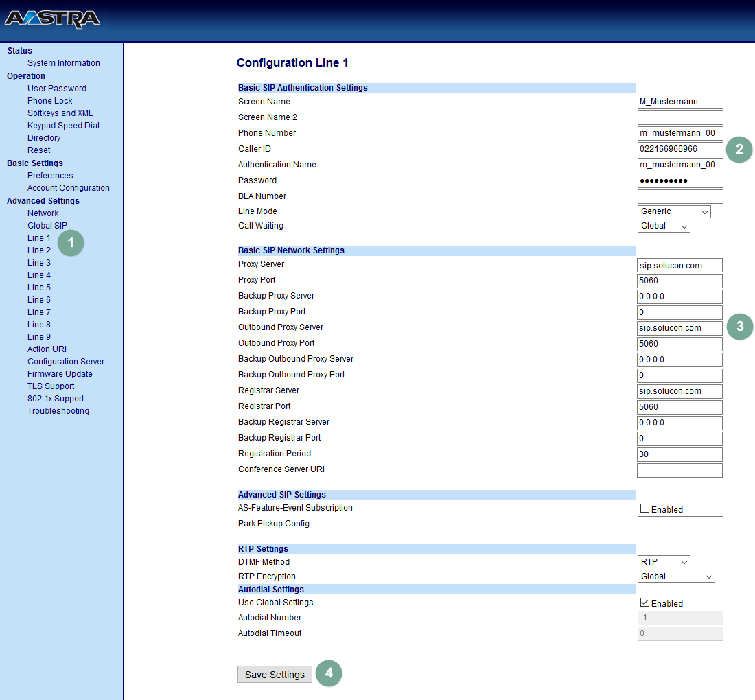Viewport: 755px width, 700px height.
Task: Click the Aastra logo
Action: click(x=52, y=19)
